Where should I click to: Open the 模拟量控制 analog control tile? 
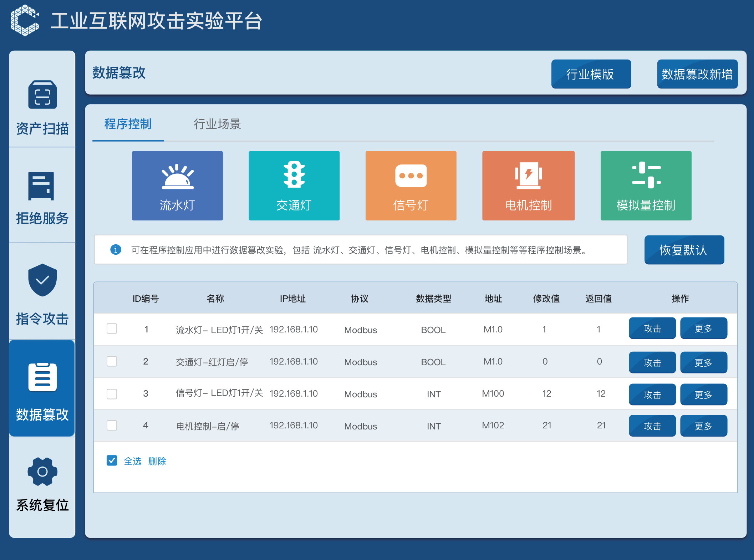click(x=646, y=185)
